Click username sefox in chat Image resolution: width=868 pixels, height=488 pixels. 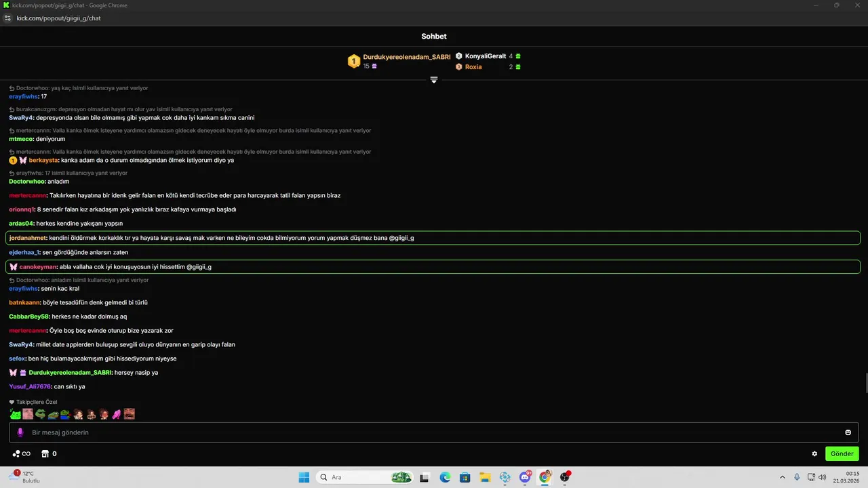click(x=17, y=359)
